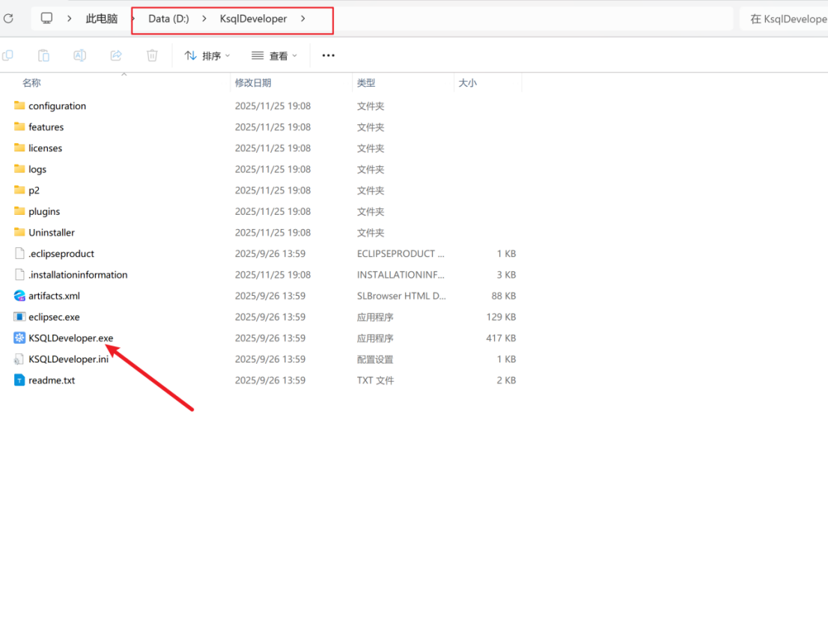The image size is (828, 644).
Task: Select the KSQLDeveloper.exe application icon
Action: [19, 338]
